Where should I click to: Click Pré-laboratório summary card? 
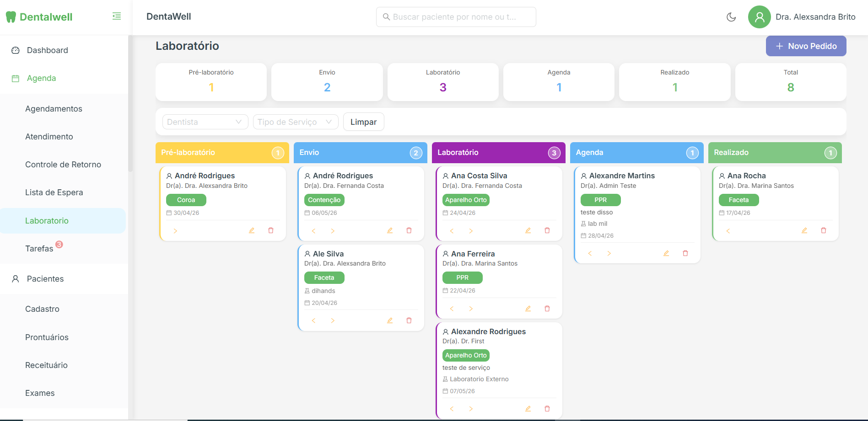point(211,82)
